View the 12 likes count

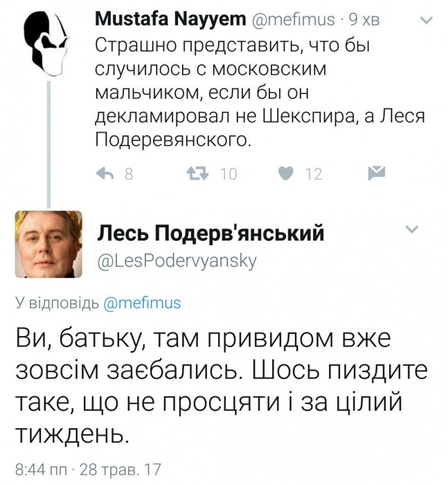pos(314,174)
